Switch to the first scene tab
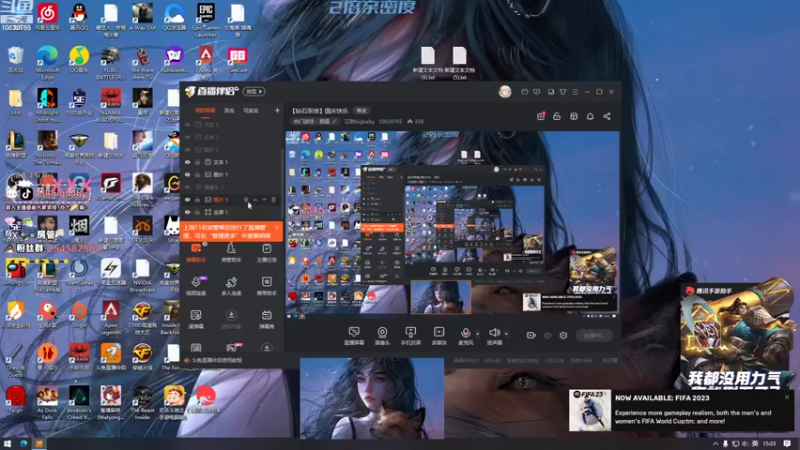 [205, 110]
